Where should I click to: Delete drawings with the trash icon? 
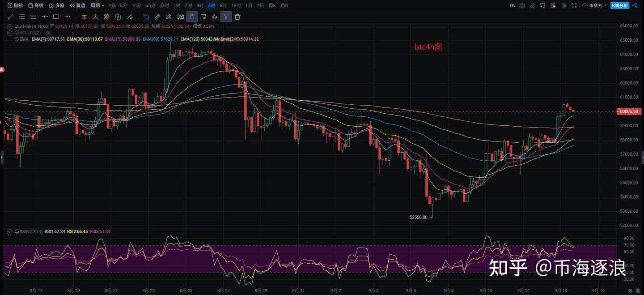[x=237, y=17]
